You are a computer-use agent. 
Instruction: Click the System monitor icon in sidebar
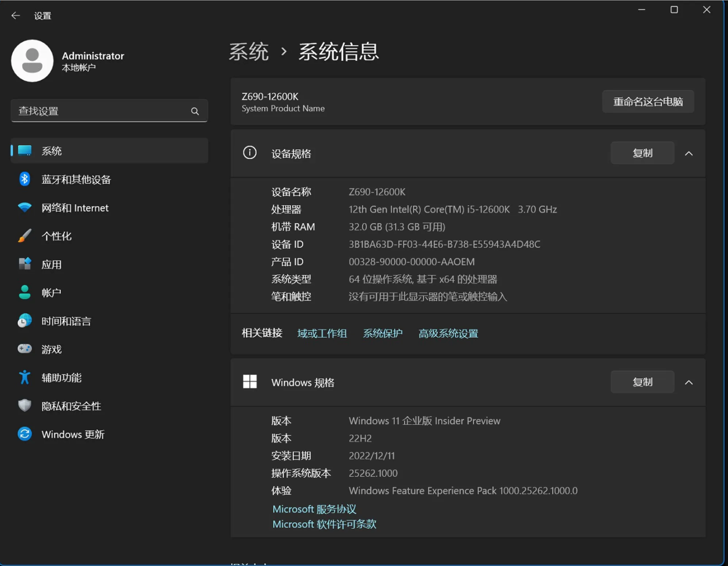point(25,151)
